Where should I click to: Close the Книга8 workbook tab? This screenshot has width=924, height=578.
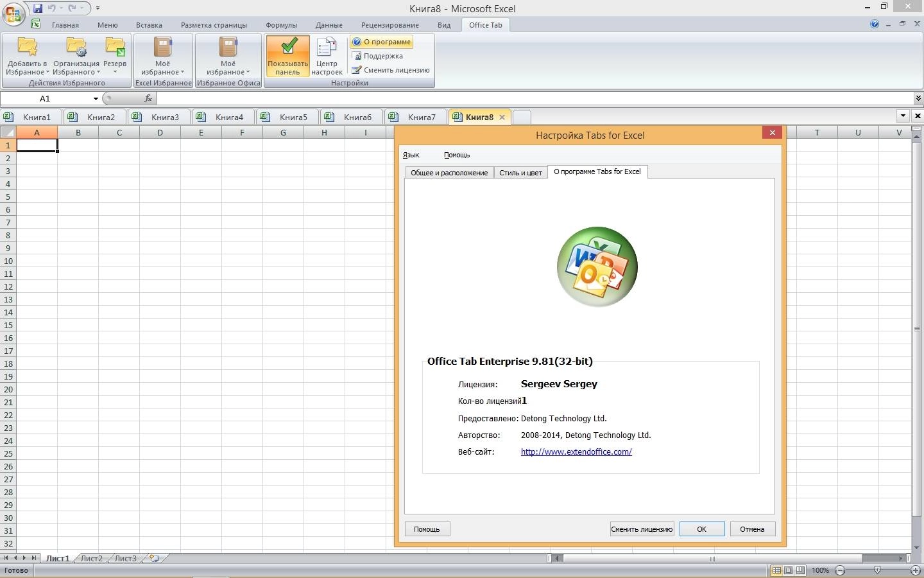502,117
